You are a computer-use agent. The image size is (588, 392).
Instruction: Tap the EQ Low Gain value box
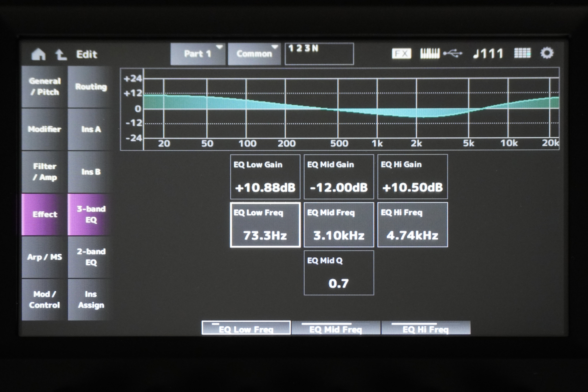coord(265,177)
